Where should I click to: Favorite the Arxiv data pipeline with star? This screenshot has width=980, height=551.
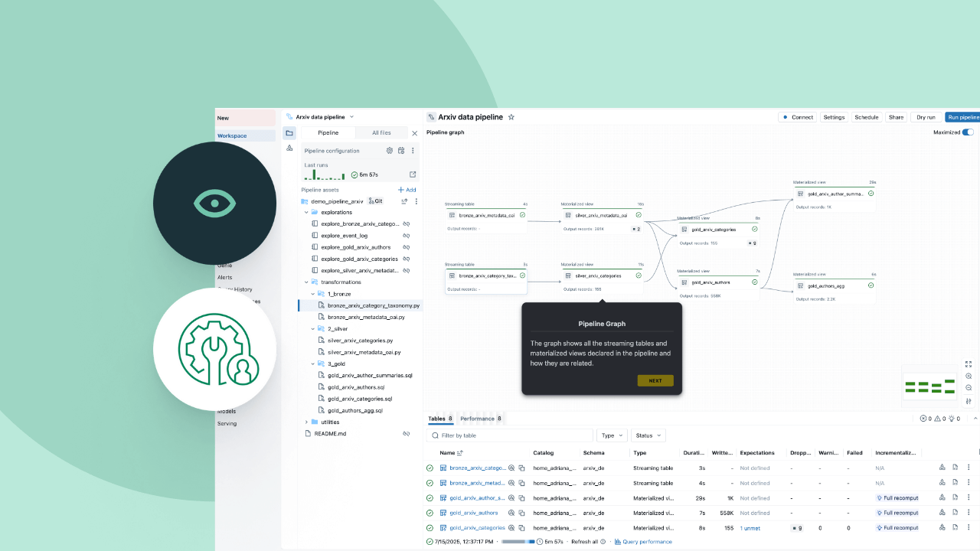511,117
